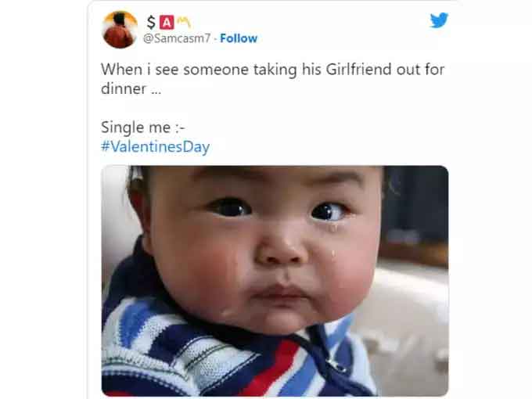The height and width of the screenshot is (399, 532).
Task: Click the baby's nose in the photo
Action: pos(281,250)
